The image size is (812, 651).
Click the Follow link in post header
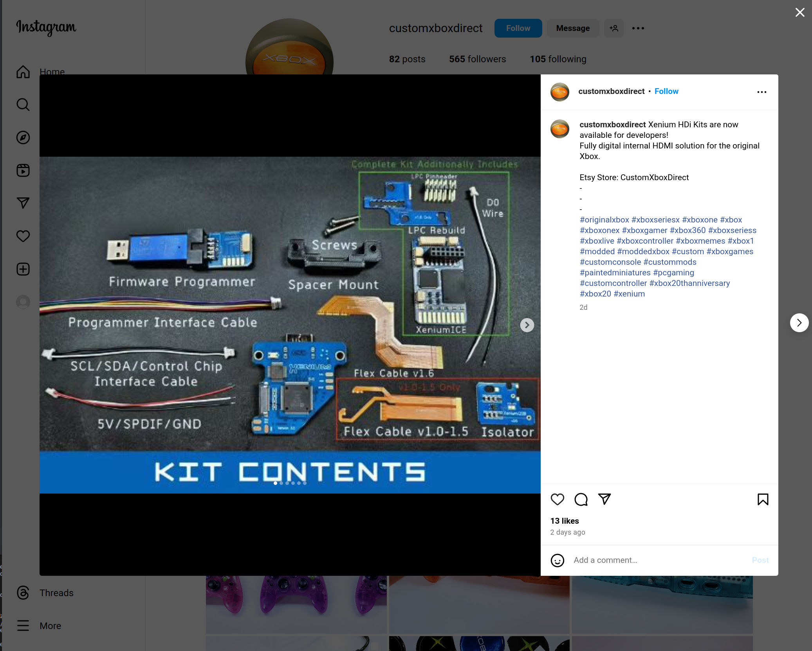pos(666,91)
